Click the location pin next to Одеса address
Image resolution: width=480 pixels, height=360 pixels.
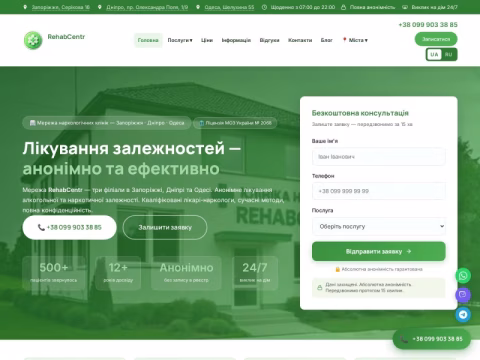pyautogui.click(x=198, y=7)
